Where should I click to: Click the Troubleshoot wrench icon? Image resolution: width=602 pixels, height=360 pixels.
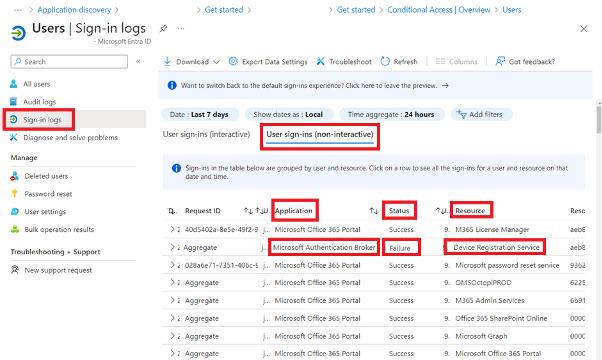pyautogui.click(x=321, y=61)
